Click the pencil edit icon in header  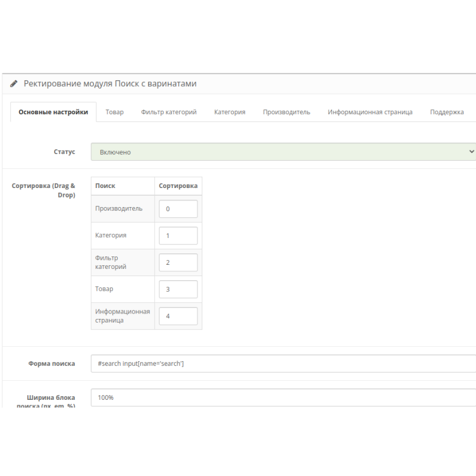[14, 84]
